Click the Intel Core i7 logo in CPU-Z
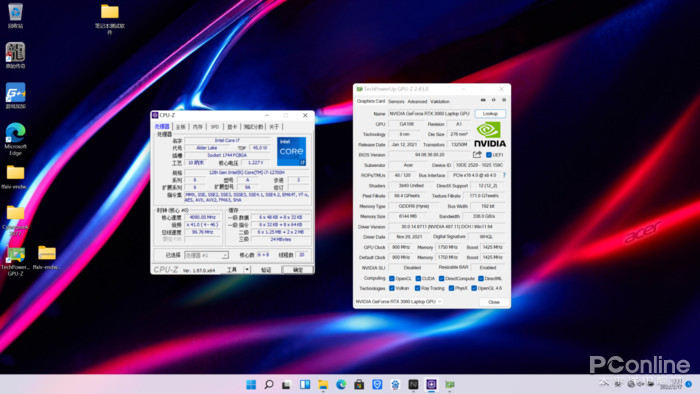 [x=292, y=151]
